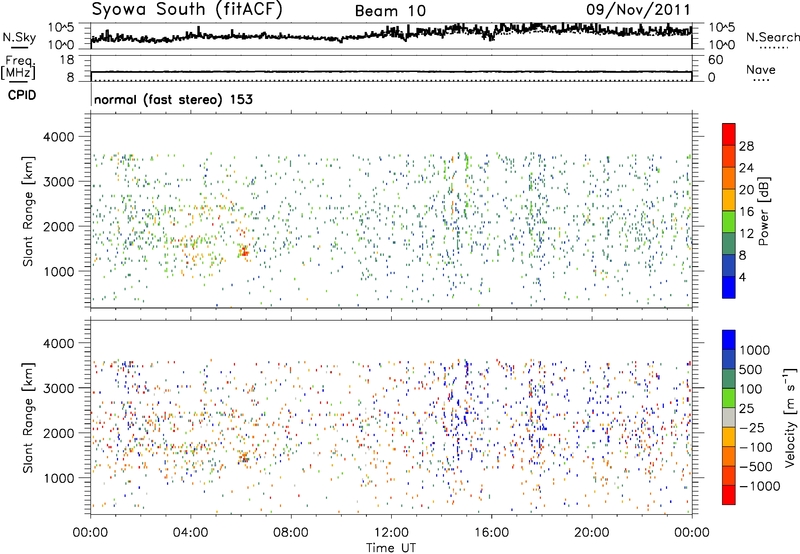Click the 'Freq. [MHz]' axis label
Image resolution: width=800 pixels, height=554 pixels.
pos(18,67)
